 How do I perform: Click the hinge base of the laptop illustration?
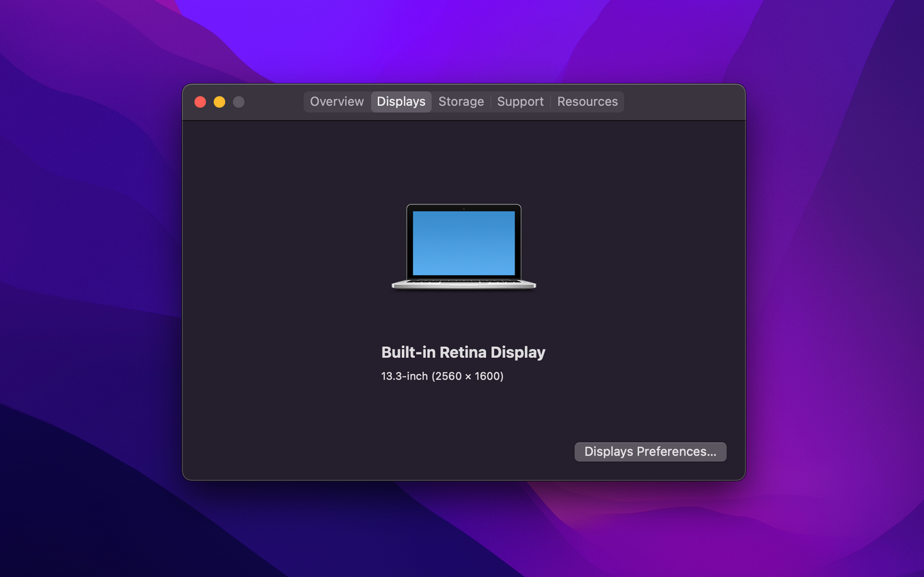click(x=464, y=288)
